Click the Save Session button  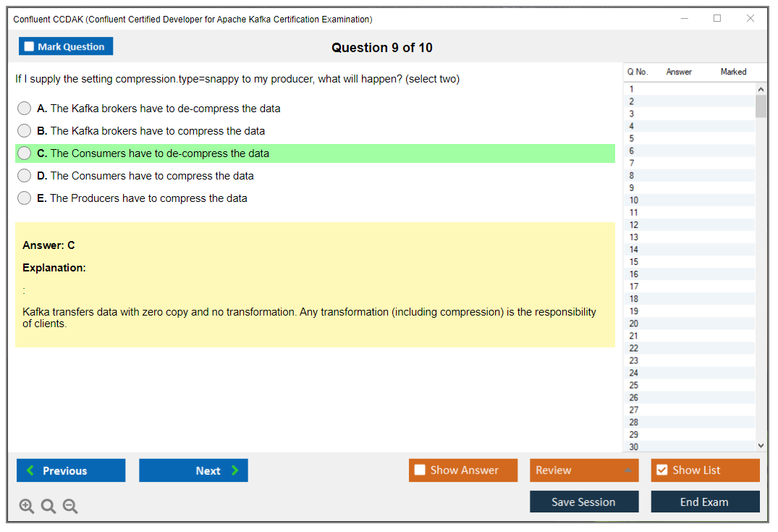pyautogui.click(x=584, y=502)
